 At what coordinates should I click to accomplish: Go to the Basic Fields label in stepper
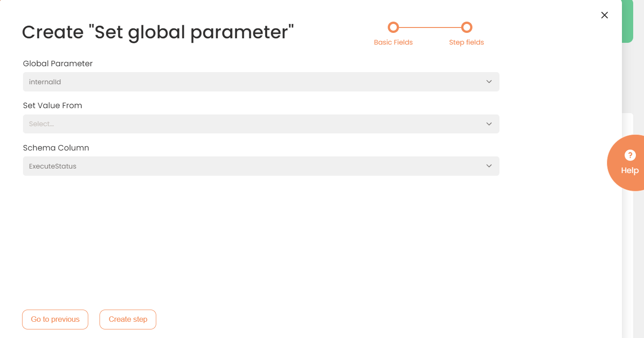pos(393,42)
